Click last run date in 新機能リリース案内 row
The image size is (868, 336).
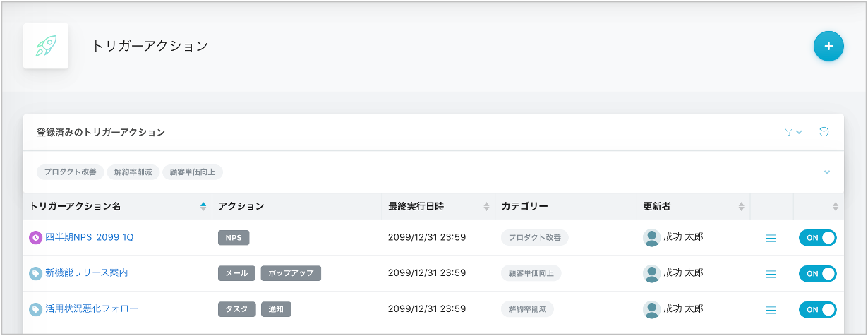427,273
